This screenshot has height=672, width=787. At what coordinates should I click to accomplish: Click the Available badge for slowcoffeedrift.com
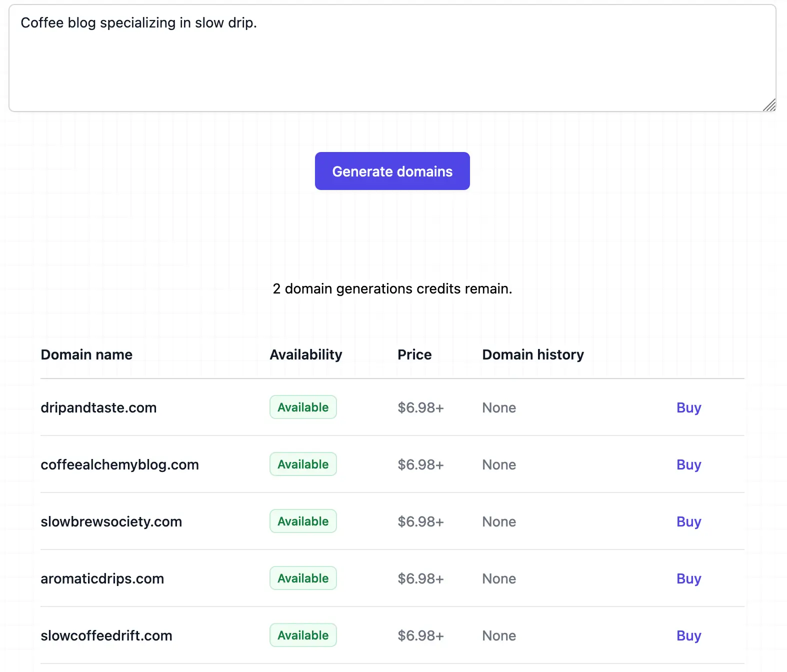click(x=303, y=635)
